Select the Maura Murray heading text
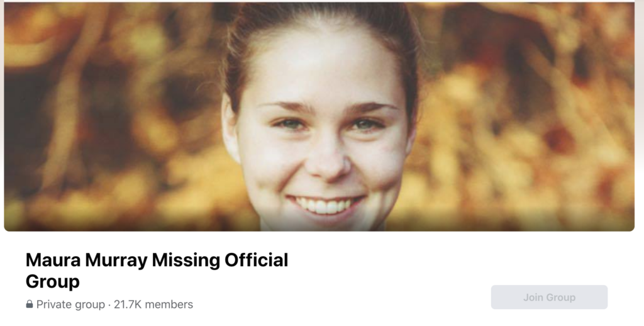Image resolution: width=644 pixels, height=326 pixels. 86,260
